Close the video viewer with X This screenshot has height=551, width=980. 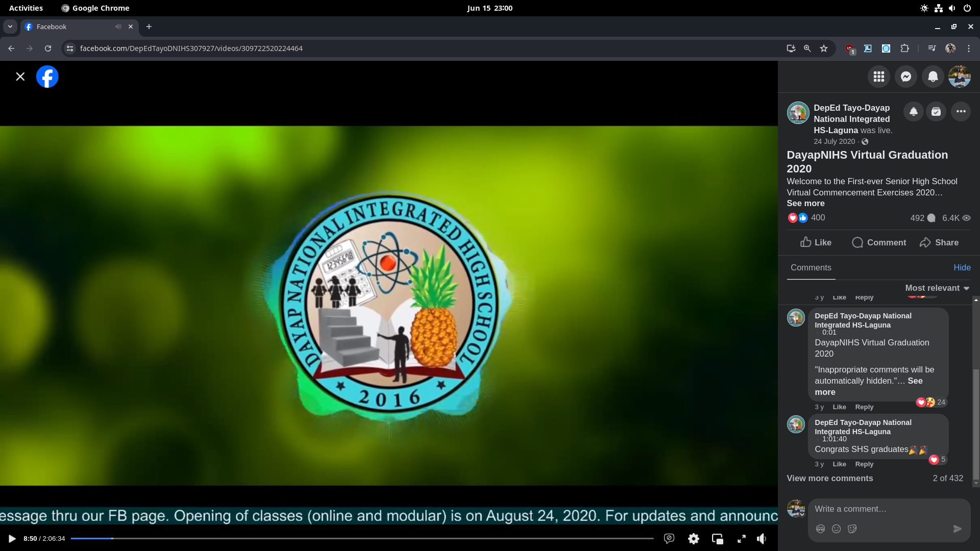20,77
